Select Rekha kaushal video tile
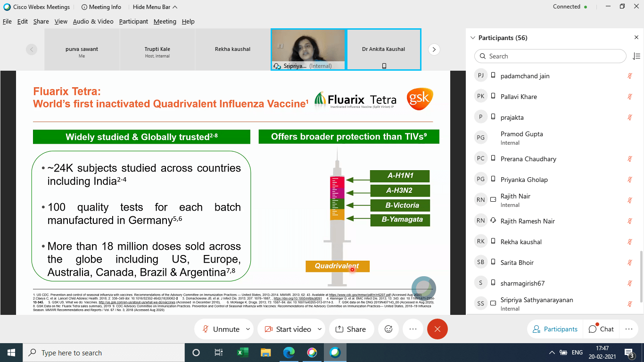 [x=233, y=49]
